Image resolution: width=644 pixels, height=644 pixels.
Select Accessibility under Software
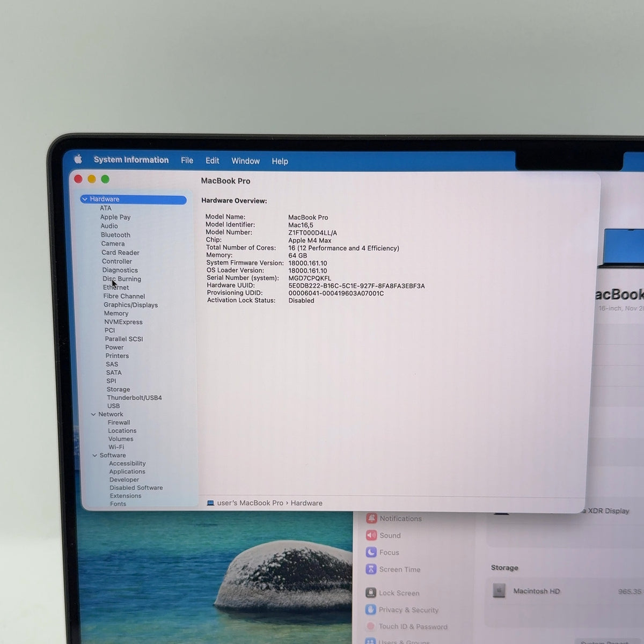click(x=127, y=464)
